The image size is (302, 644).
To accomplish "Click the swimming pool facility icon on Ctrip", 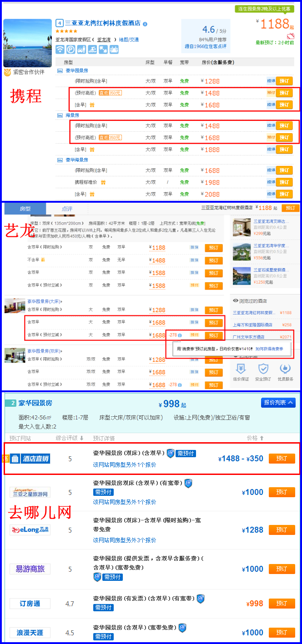I will pyautogui.click(x=92, y=49).
